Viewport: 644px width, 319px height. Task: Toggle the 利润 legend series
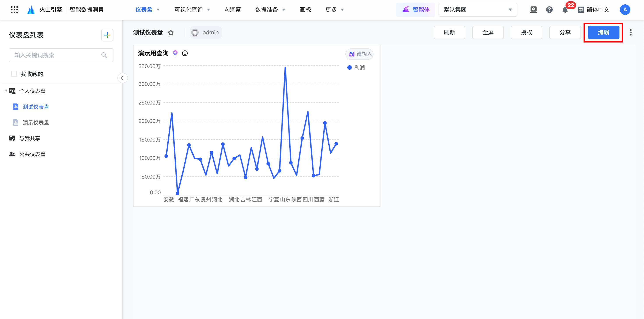(x=356, y=67)
